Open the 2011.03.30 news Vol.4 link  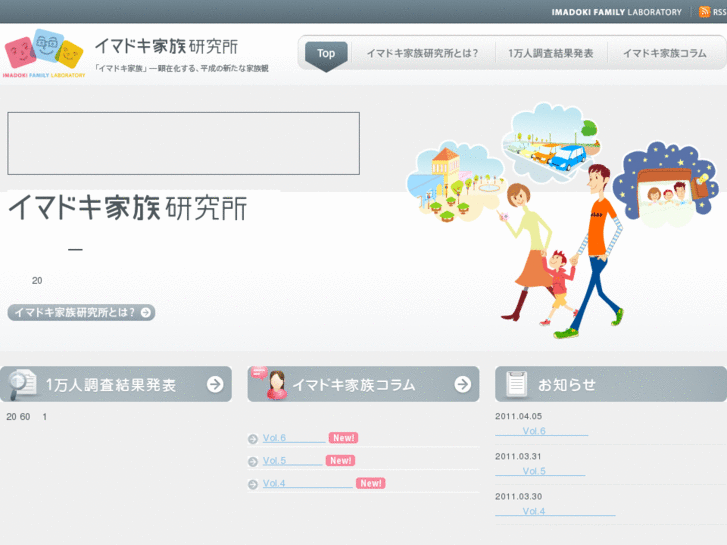click(555, 511)
